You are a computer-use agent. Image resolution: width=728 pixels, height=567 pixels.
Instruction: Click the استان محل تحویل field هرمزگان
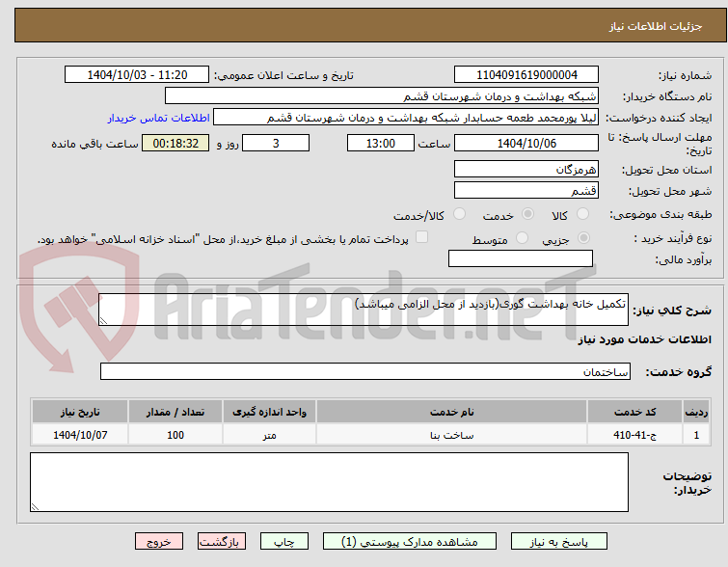[x=526, y=169]
